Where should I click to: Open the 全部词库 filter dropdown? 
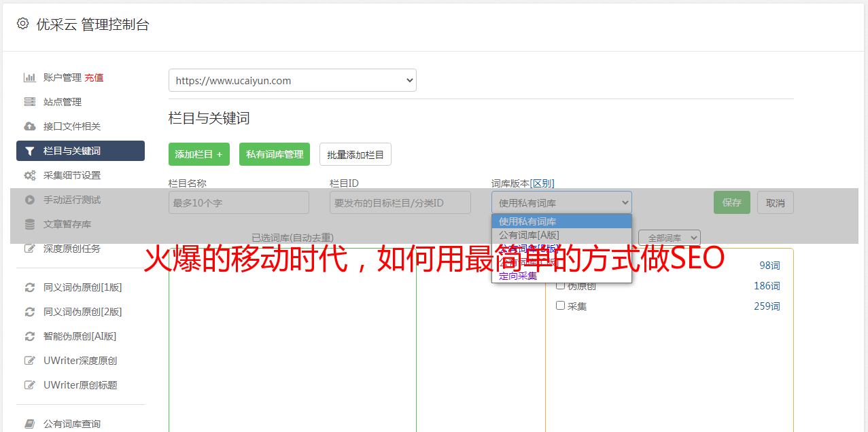tap(670, 238)
